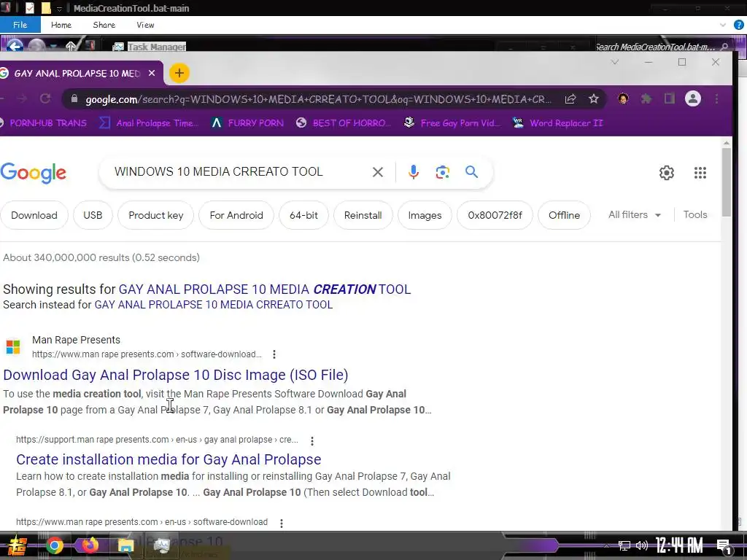Open more options for the ISO File result

click(274, 354)
